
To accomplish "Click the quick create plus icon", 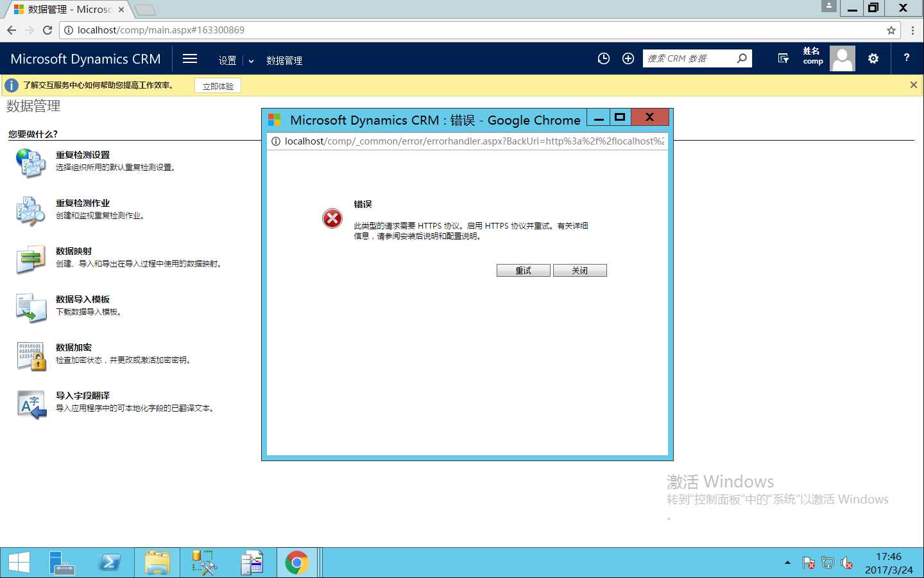I will point(628,58).
